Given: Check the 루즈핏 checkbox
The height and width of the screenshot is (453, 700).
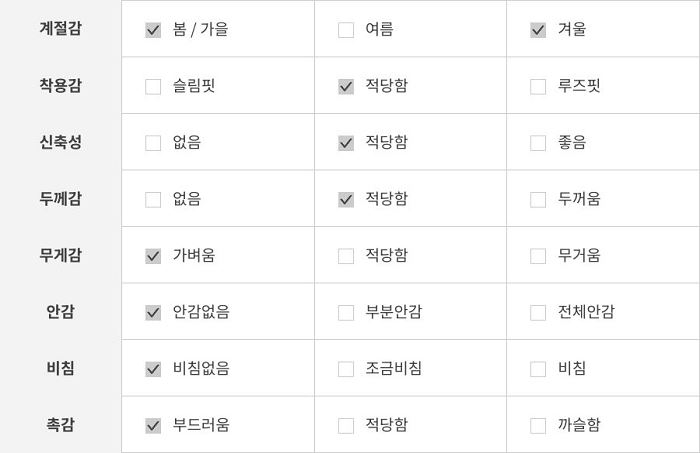Looking at the screenshot, I should 538,87.
